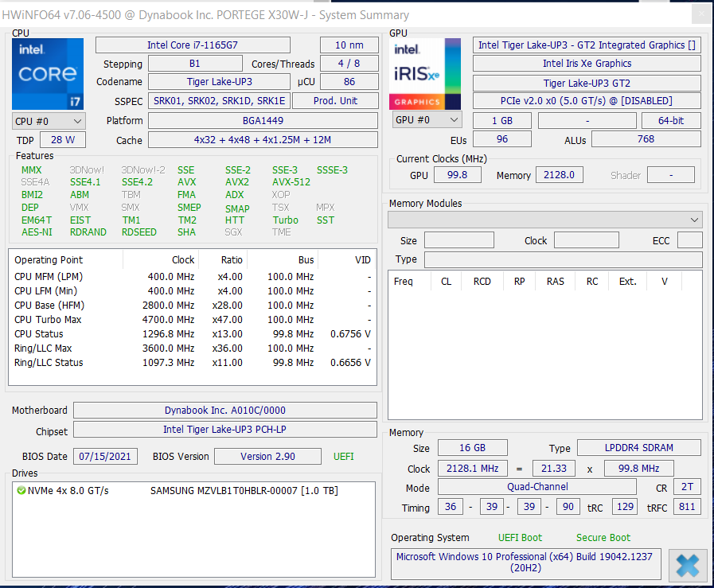714x588 pixels.
Task: Open the CPU #0 selector dropdown
Action: (x=49, y=121)
